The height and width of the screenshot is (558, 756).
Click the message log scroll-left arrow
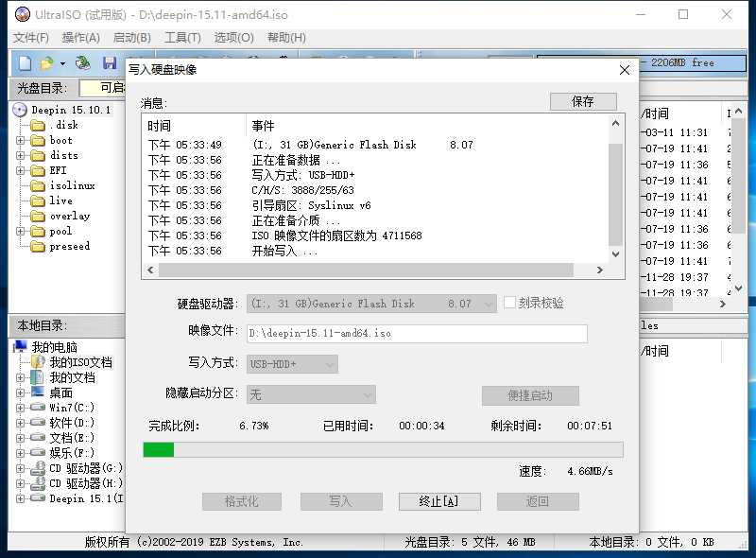(x=150, y=270)
